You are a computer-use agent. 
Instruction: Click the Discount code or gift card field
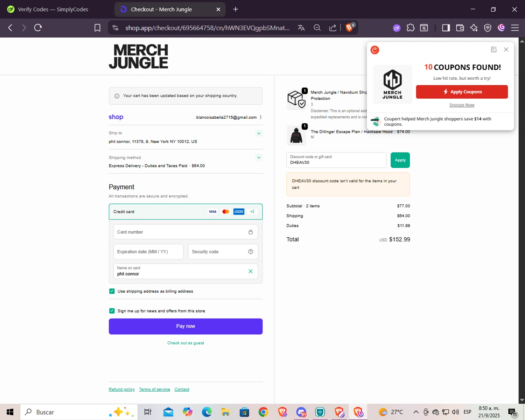(x=336, y=160)
